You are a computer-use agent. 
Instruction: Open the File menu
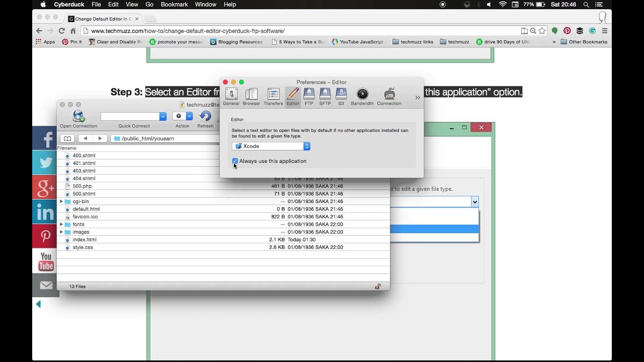pyautogui.click(x=96, y=5)
